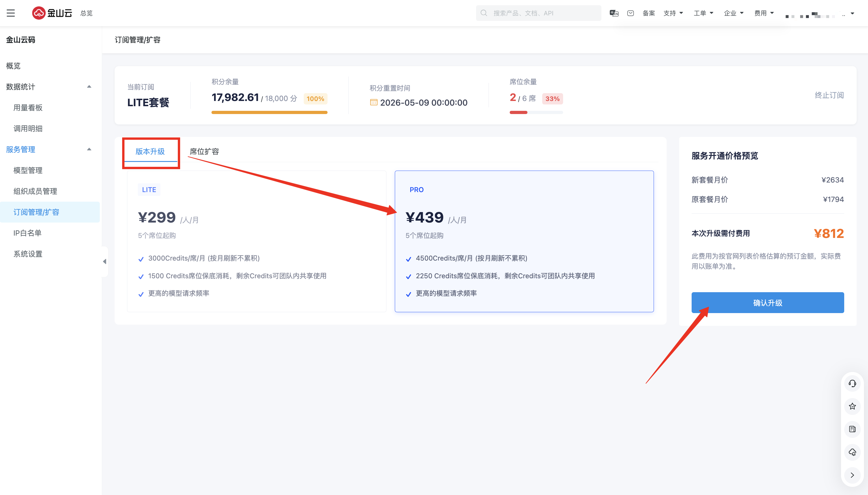Open the hamburger navigation menu
The height and width of the screenshot is (495, 868).
[x=11, y=13]
